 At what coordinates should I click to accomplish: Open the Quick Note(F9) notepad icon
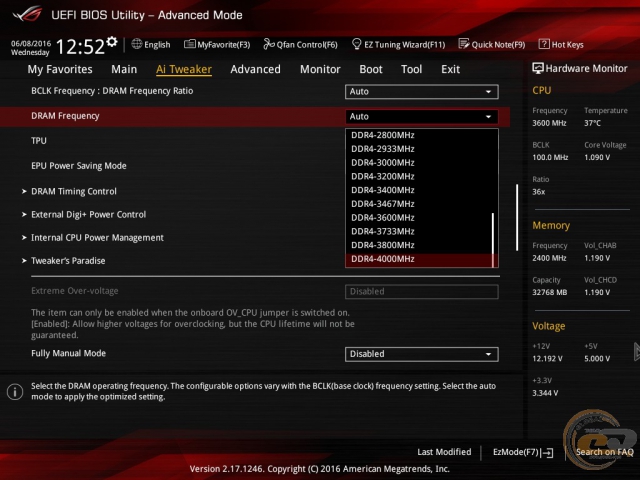tap(464, 44)
